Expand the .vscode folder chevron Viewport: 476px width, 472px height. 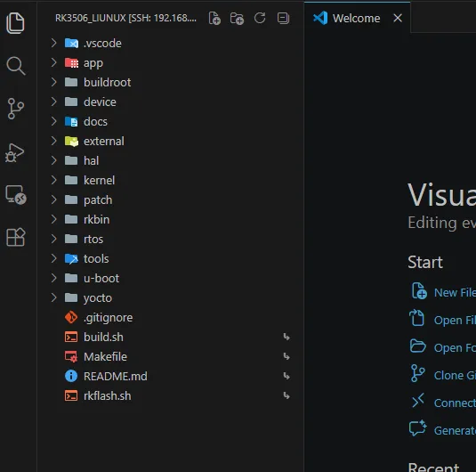pos(53,43)
